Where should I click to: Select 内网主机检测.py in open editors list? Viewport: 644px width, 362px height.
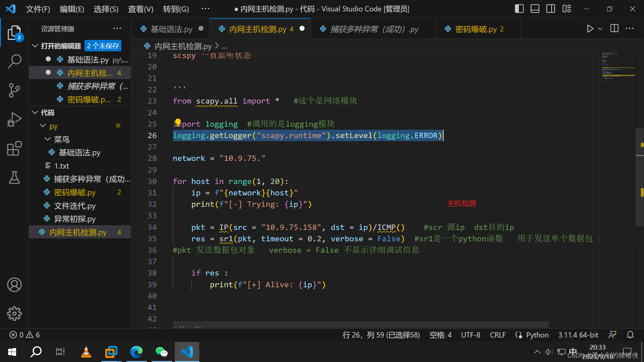click(80, 73)
